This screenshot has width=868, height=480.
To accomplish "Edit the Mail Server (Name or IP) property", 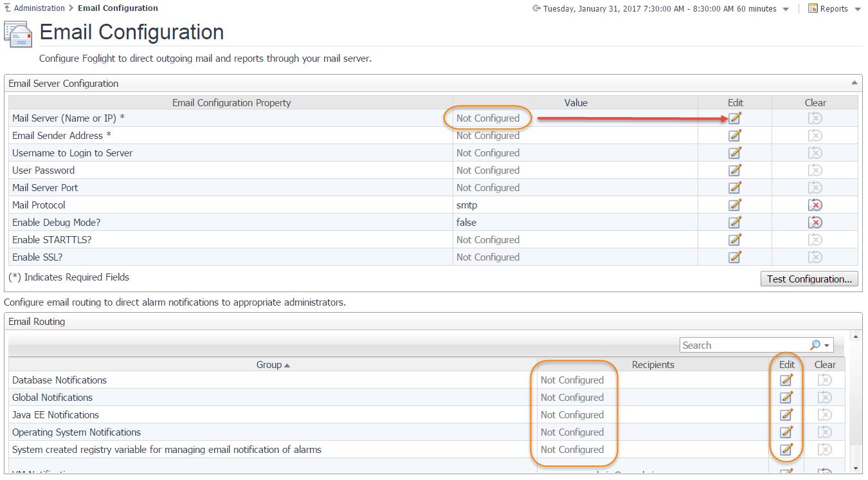I will [x=735, y=118].
